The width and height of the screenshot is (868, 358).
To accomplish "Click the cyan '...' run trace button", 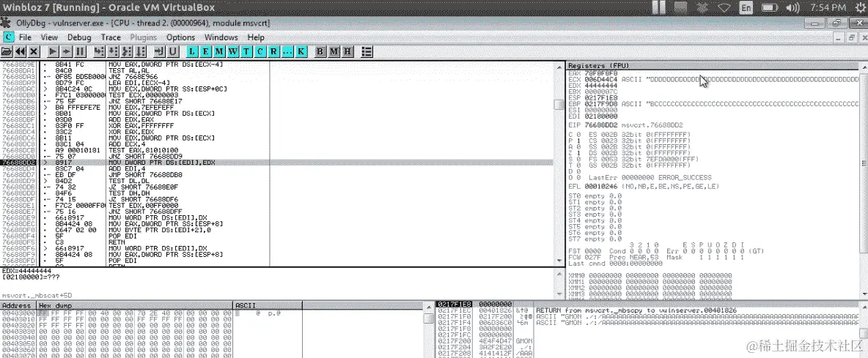I will click(x=287, y=51).
